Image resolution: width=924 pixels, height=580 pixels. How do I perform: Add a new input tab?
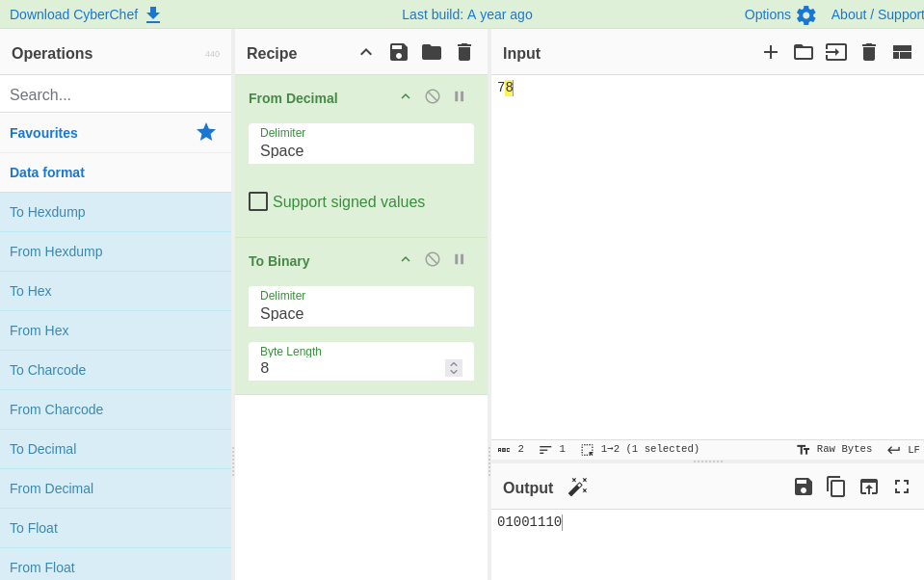pos(770,52)
